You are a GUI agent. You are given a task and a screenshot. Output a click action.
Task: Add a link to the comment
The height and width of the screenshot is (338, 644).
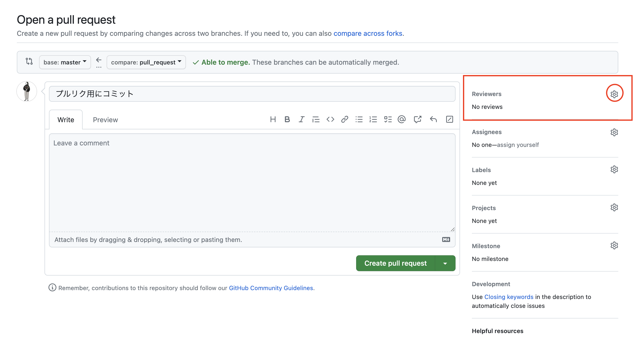coord(345,119)
